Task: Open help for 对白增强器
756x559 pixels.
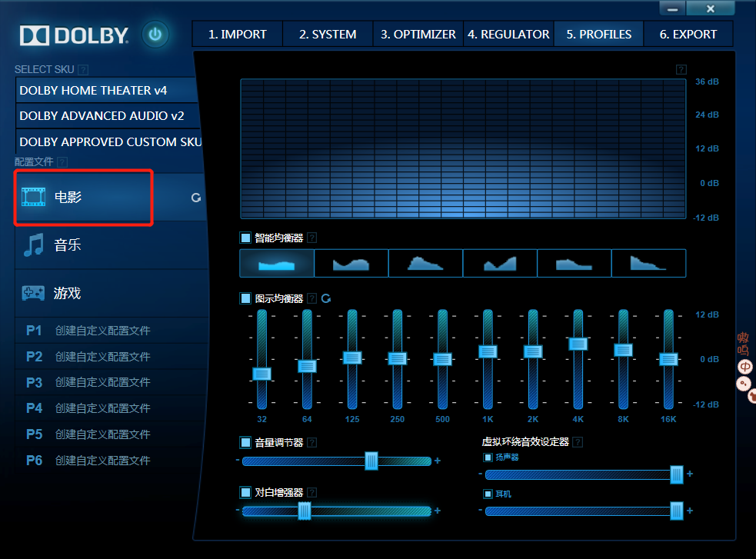Action: coord(312,493)
